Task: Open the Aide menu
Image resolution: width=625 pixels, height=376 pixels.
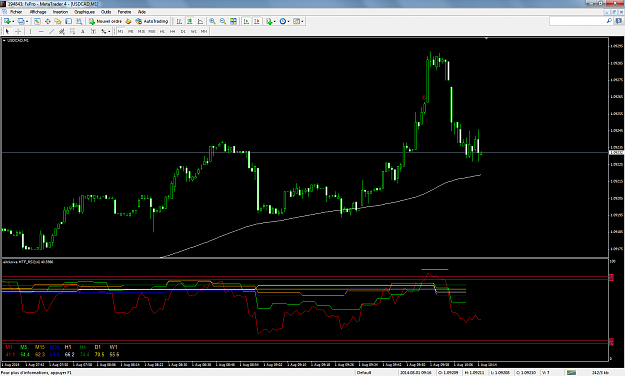Action: coord(142,12)
